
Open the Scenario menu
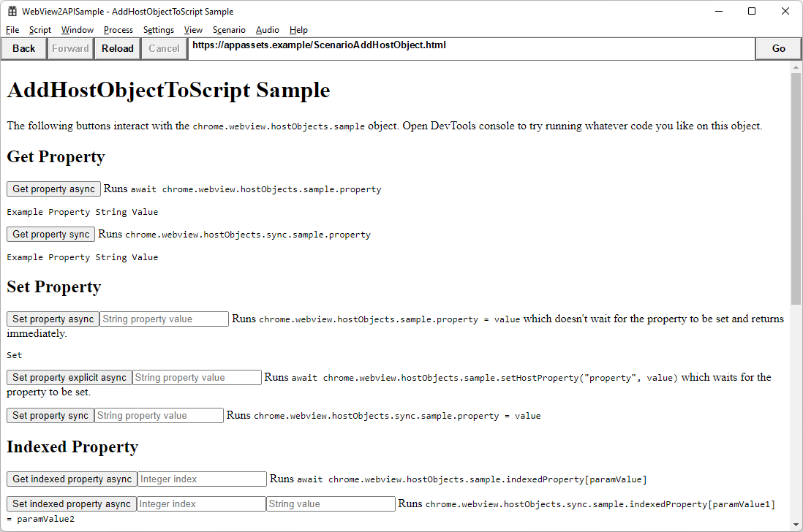pyautogui.click(x=229, y=30)
